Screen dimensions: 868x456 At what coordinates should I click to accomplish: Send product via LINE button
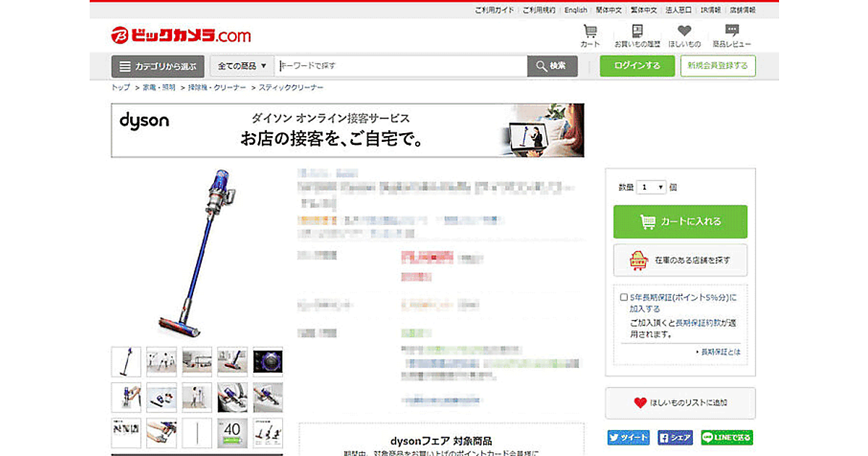click(x=727, y=438)
